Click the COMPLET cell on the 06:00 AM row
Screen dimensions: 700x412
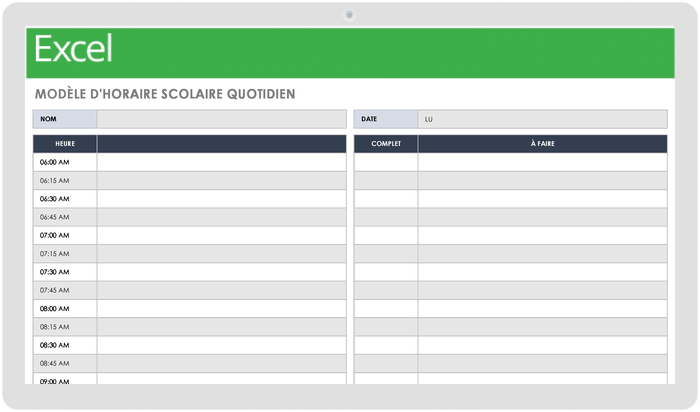pos(386,162)
